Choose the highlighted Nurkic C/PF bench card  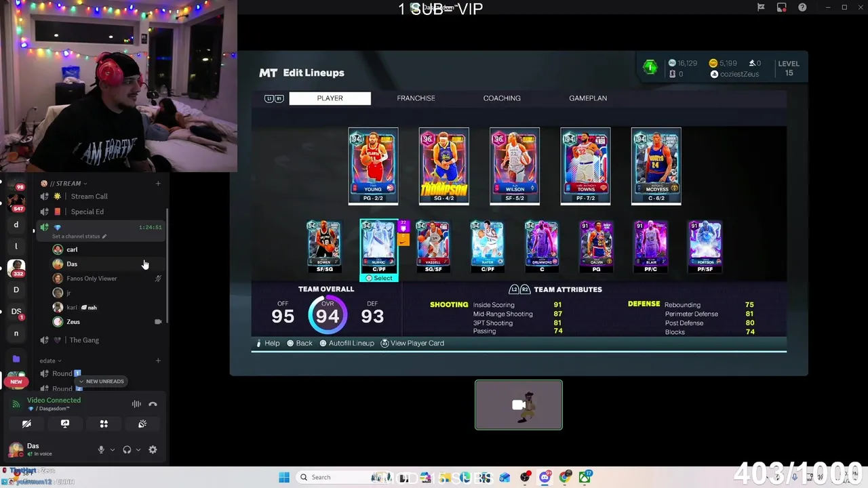[x=378, y=247]
